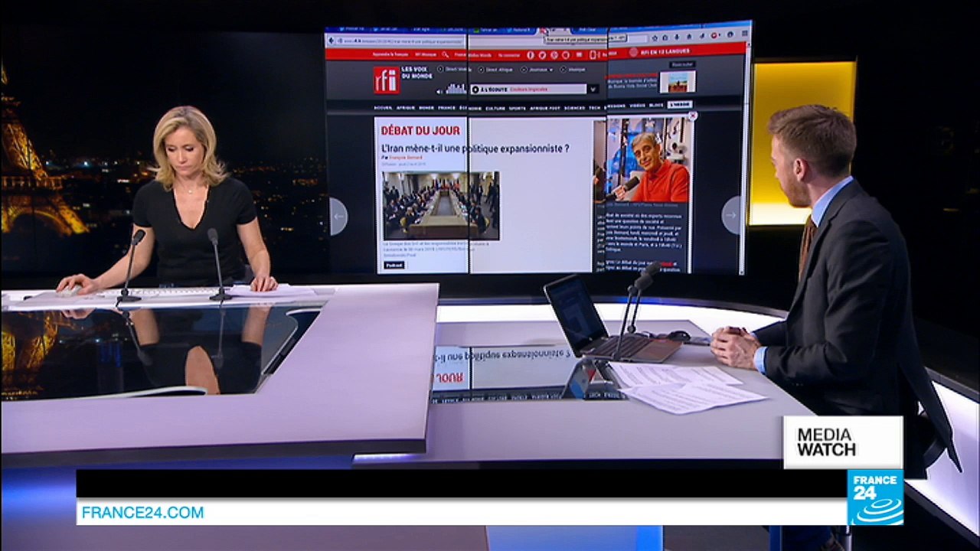This screenshot has width=980, height=551.
Task: Expand the À l'écoute player chevron
Action: tap(593, 90)
